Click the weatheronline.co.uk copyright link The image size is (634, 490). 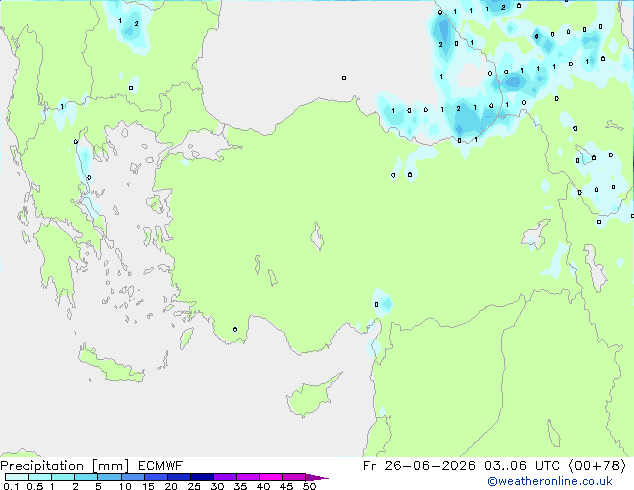click(x=550, y=481)
